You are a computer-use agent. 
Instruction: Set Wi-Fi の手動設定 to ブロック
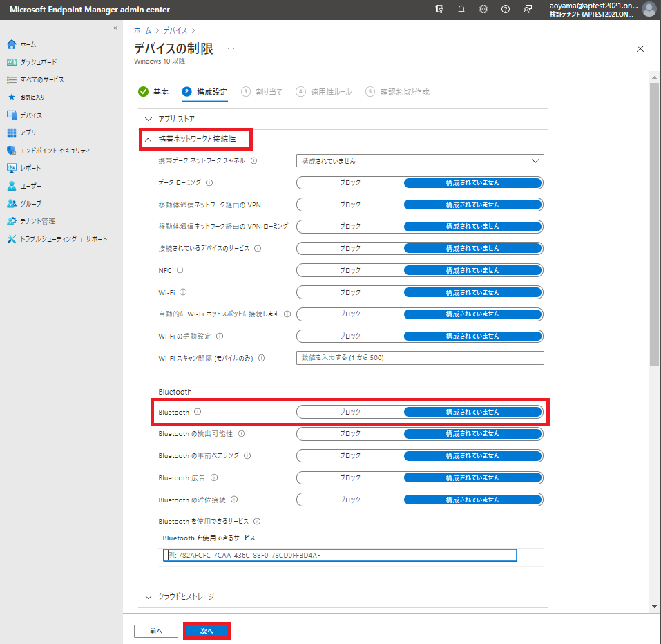coord(350,336)
